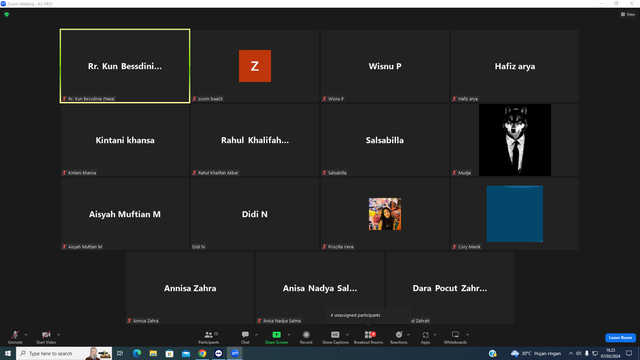
Task: Open the Apps icon
Action: (x=425, y=335)
